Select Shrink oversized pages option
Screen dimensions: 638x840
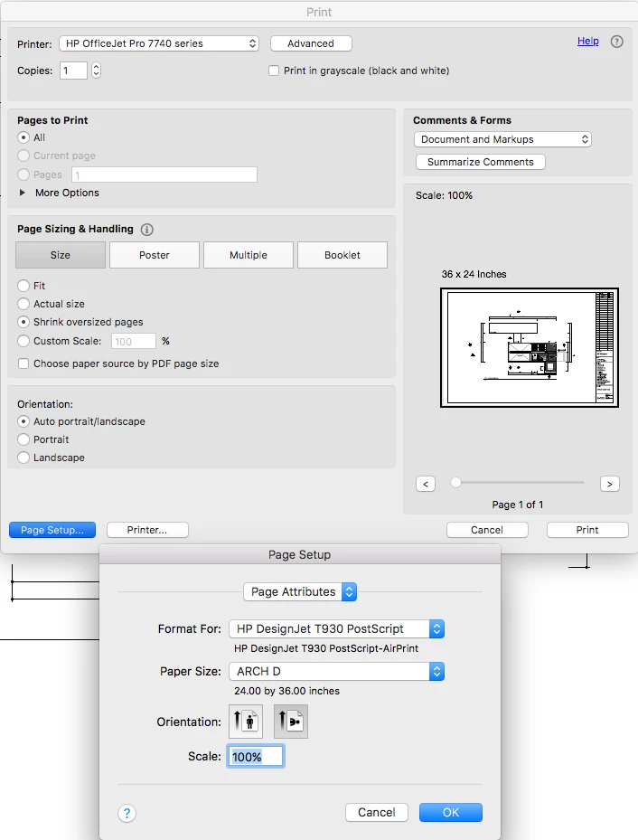[23, 322]
